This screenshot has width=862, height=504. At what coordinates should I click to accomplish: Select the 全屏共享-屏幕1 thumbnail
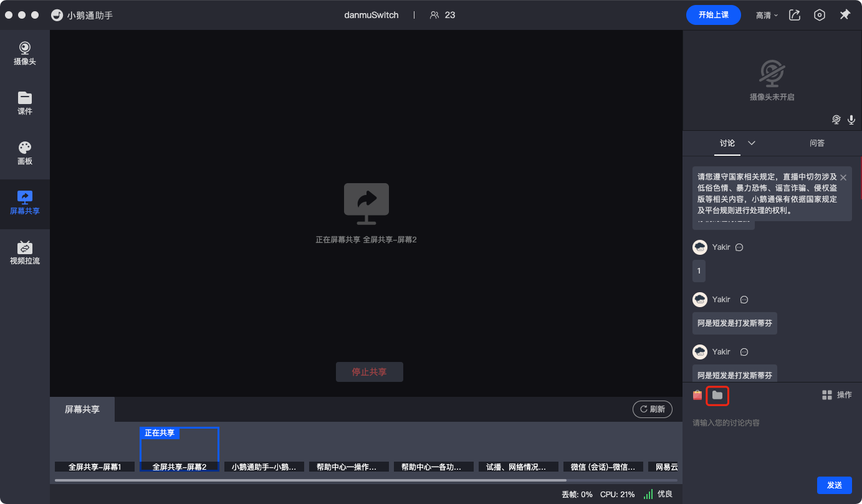pos(95,450)
